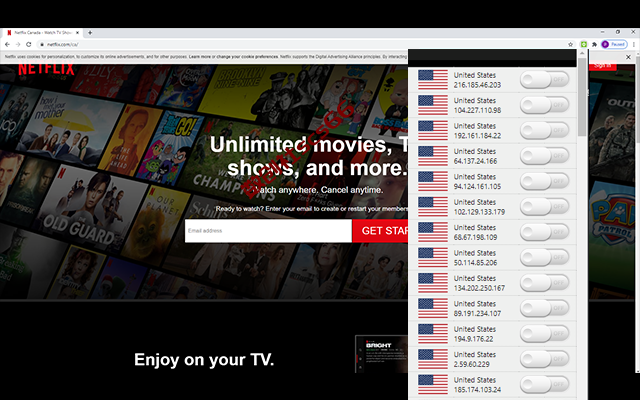View site info via the lock icon
Image resolution: width=640 pixels, height=400 pixels.
42,44
